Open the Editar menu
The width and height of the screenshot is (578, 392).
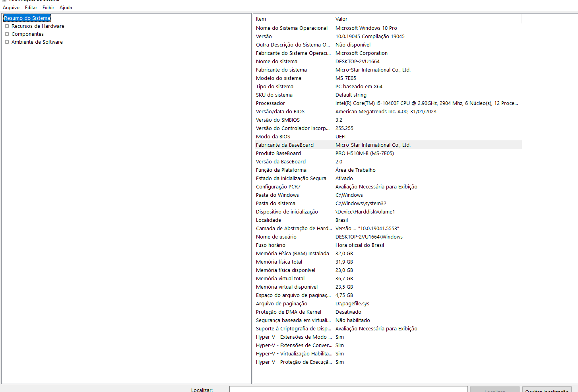31,8
